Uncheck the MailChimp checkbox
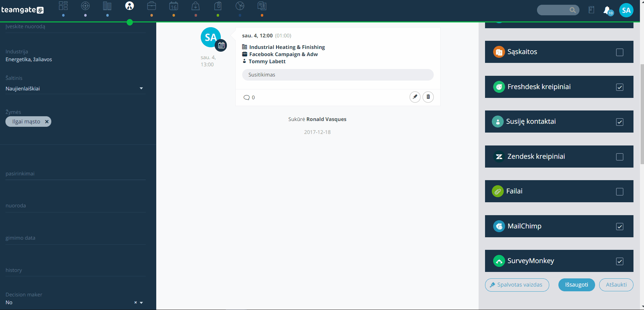 point(620,227)
